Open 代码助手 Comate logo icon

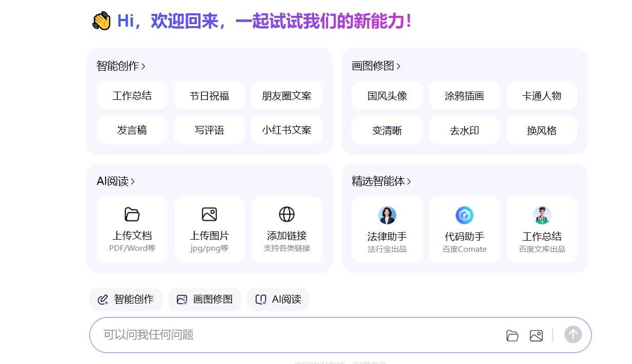point(464,215)
